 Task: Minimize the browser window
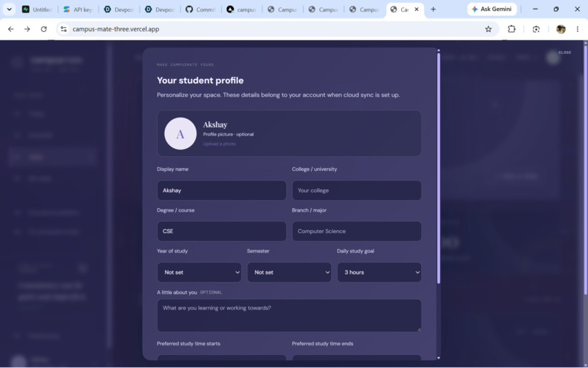coord(535,9)
